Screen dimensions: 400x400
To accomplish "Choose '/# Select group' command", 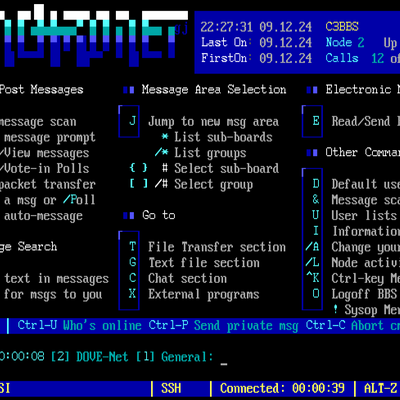I will point(204,184).
